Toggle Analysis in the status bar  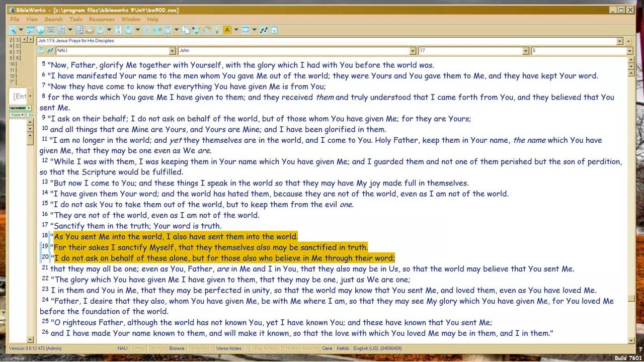(x=197, y=348)
